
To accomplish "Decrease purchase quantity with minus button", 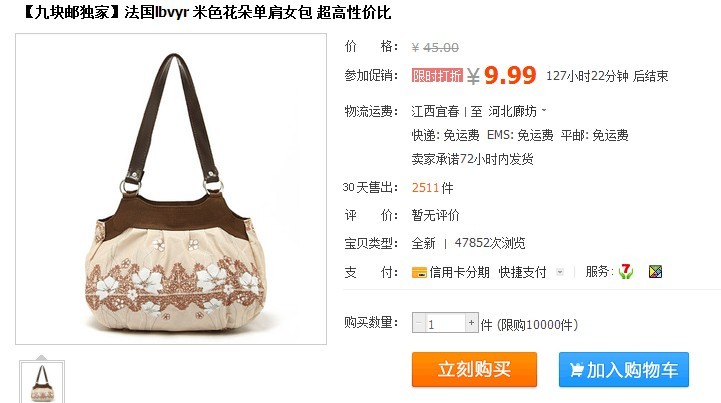I will coord(418,322).
